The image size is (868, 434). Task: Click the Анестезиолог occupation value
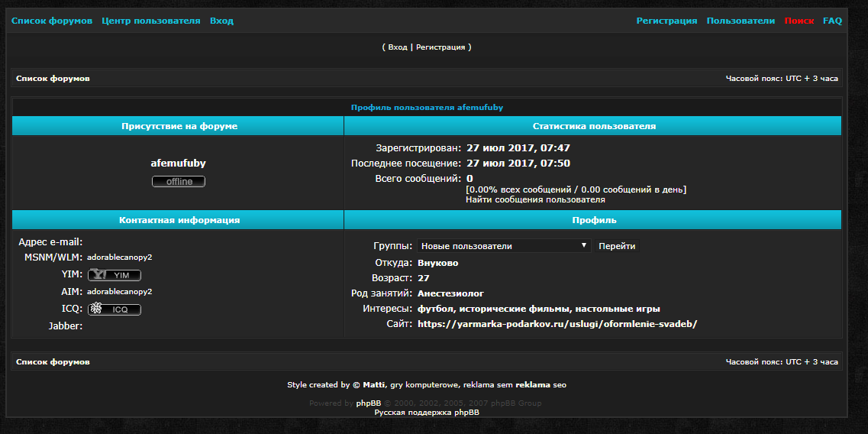[x=450, y=293]
